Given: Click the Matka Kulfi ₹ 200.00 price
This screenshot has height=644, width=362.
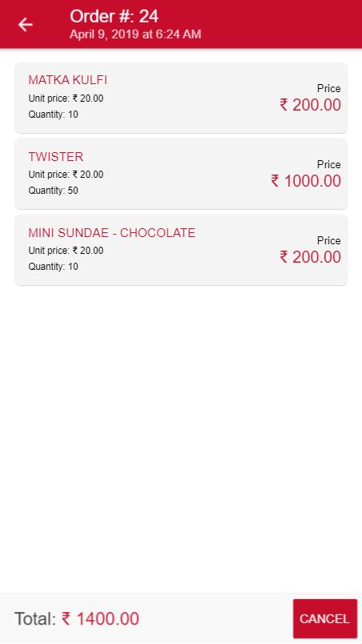Looking at the screenshot, I should tap(310, 105).
